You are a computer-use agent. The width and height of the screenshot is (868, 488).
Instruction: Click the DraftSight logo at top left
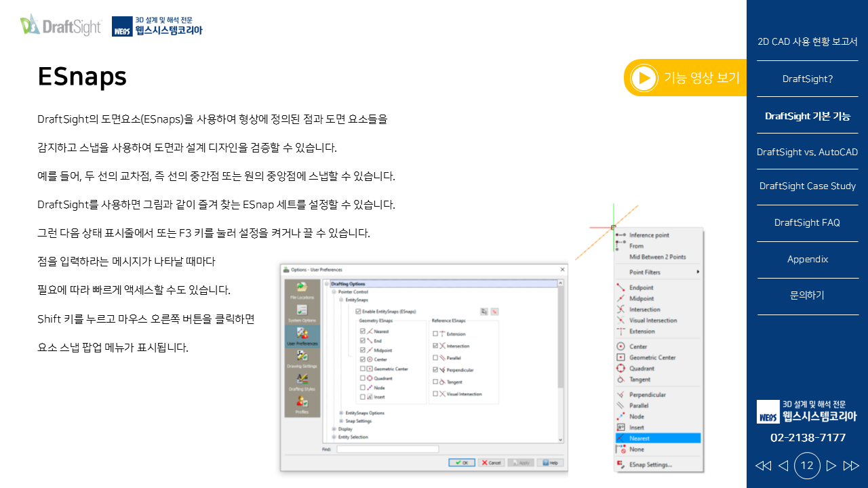click(x=60, y=25)
